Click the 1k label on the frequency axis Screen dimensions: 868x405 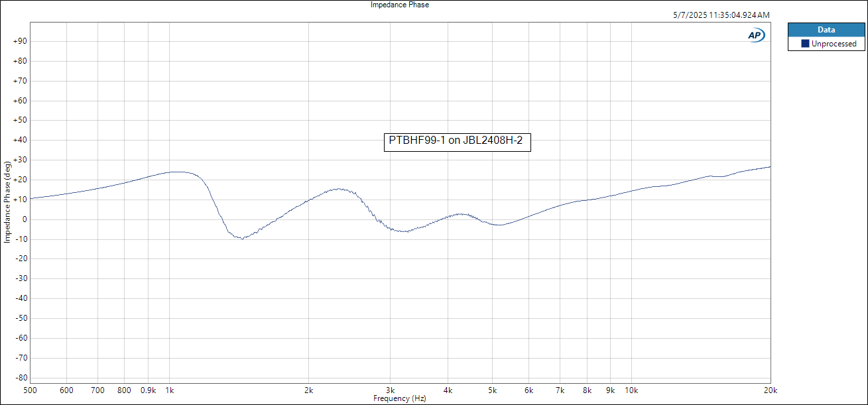[x=170, y=390]
